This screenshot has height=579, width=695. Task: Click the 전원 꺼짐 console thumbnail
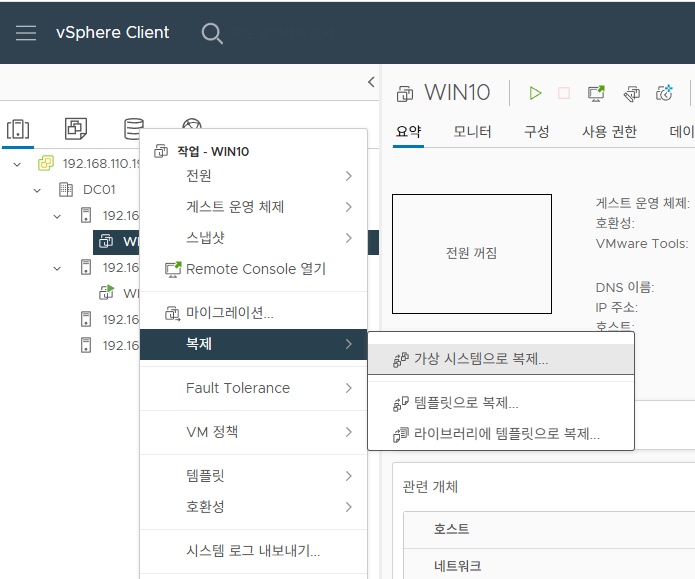tap(472, 254)
